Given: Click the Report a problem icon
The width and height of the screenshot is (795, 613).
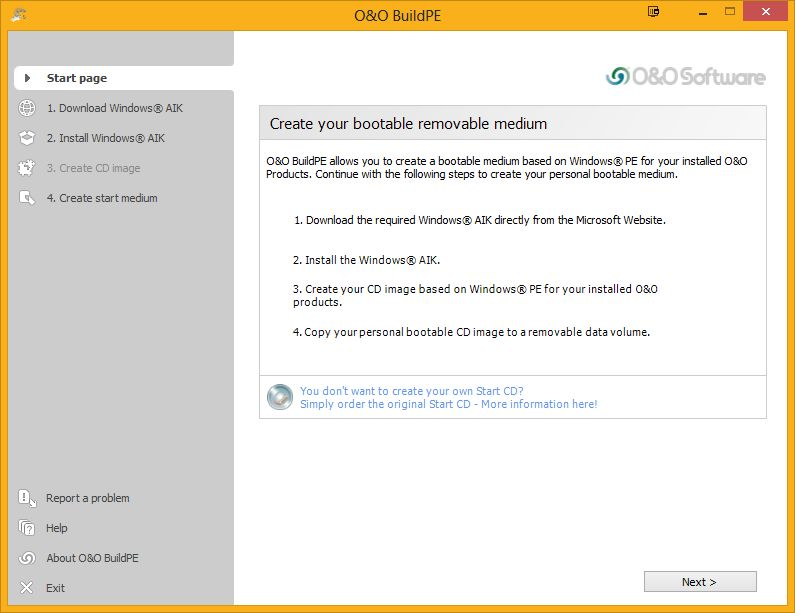Looking at the screenshot, I should (x=27, y=498).
